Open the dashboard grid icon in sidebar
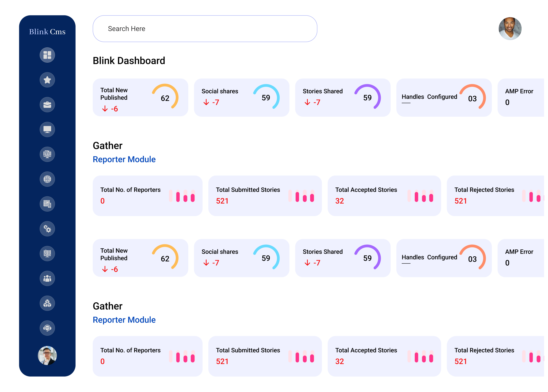Screen dimensions: 548x392 point(47,55)
